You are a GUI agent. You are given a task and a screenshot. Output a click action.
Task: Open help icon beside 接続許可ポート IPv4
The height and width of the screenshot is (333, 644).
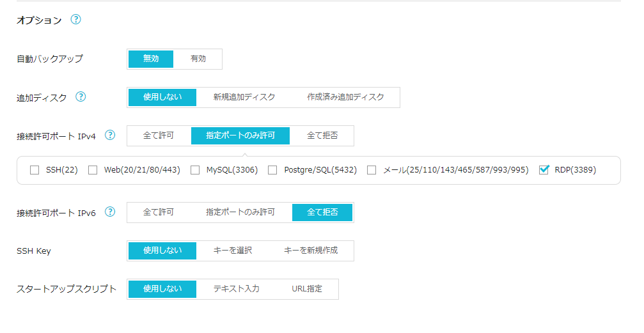109,135
